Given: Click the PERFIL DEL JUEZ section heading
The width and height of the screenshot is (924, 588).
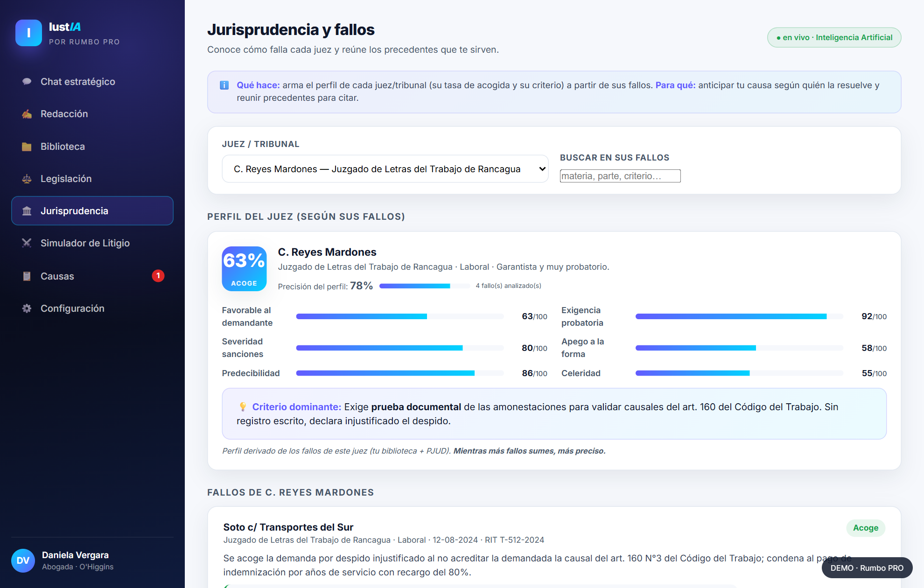Looking at the screenshot, I should point(306,217).
